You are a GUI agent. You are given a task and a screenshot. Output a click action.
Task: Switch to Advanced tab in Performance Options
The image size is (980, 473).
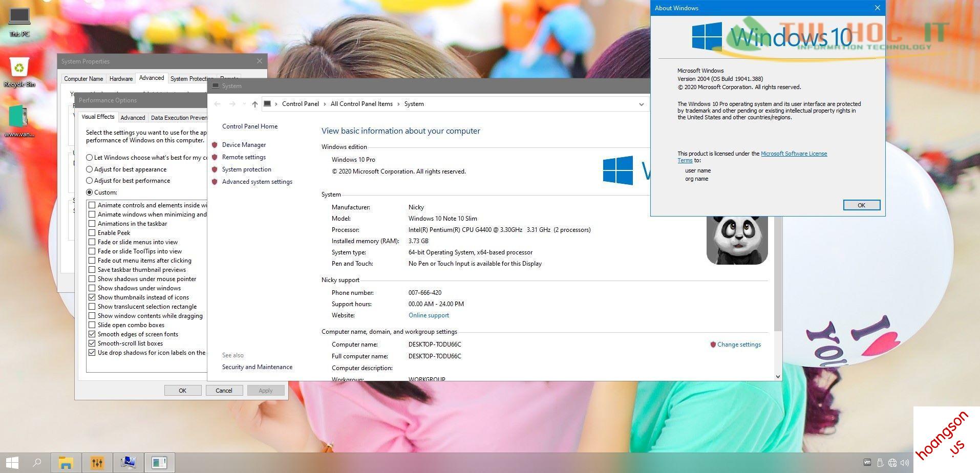pyautogui.click(x=133, y=118)
